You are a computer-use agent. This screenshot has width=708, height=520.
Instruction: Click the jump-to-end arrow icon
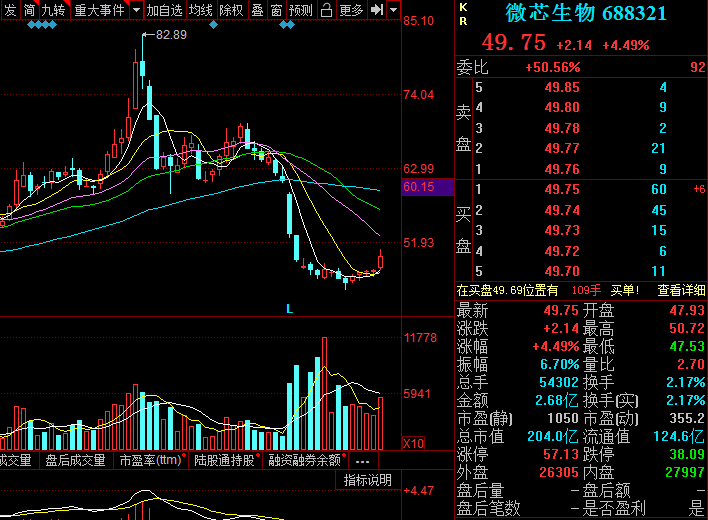tap(377, 10)
